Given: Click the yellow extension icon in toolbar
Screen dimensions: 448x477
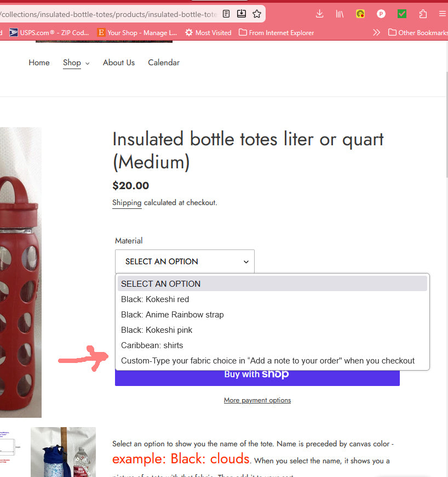Looking at the screenshot, I should [x=360, y=14].
